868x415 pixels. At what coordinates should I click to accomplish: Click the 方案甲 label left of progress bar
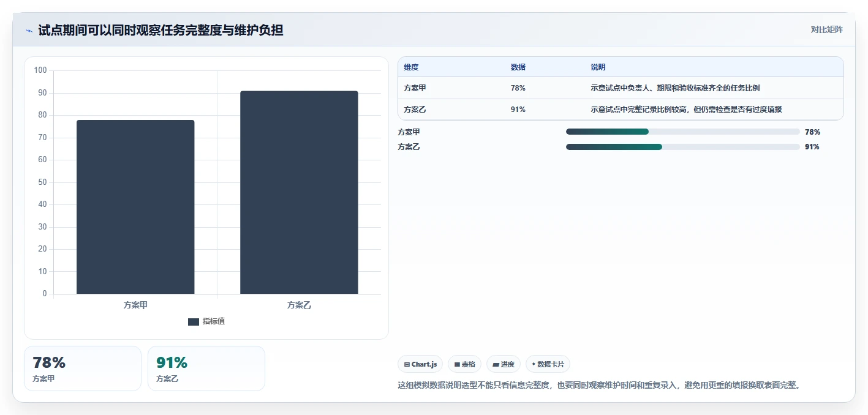tap(409, 132)
